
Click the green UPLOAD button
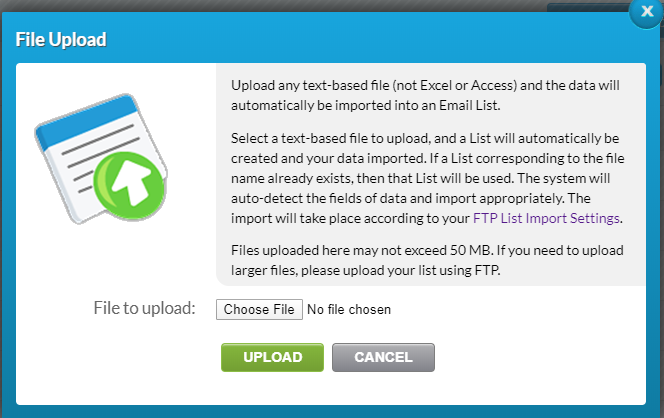tap(272, 357)
